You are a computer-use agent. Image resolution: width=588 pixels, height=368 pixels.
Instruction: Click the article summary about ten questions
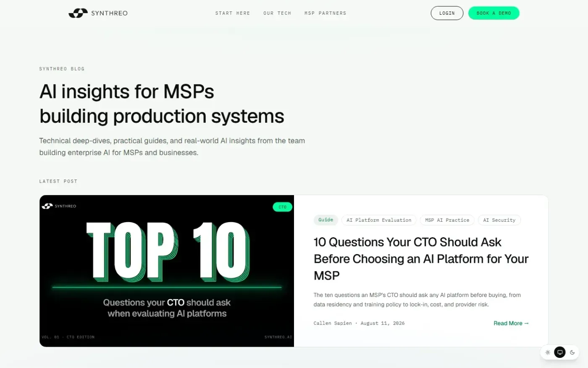coord(417,299)
